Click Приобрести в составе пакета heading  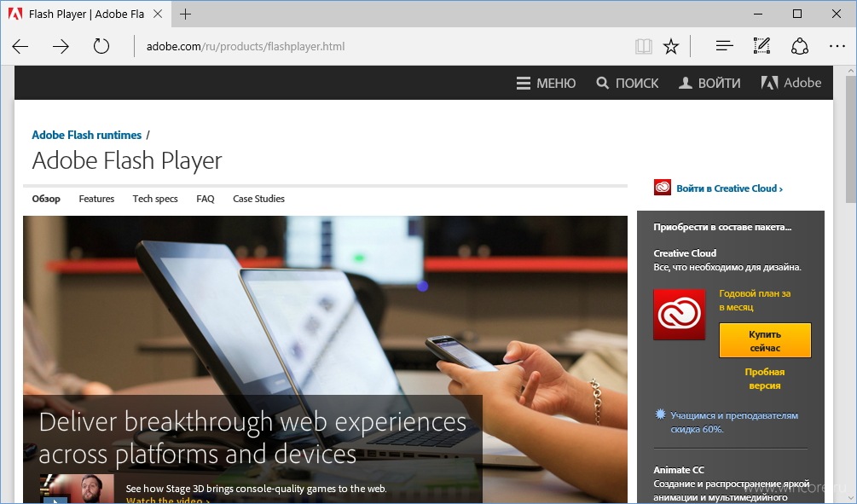coord(722,228)
